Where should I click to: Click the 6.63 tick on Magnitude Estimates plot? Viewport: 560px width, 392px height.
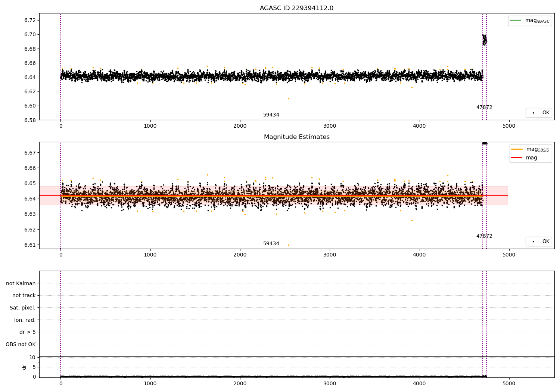click(30, 214)
